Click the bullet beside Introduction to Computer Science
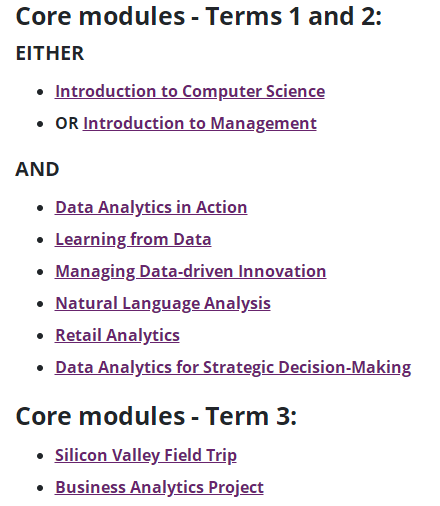Screen dimensions: 440x506 (40, 92)
